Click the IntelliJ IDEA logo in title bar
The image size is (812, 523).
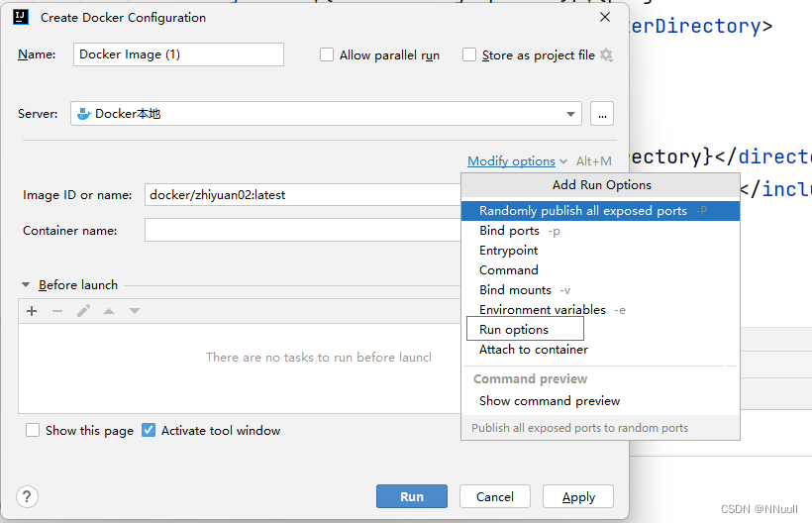(20, 17)
